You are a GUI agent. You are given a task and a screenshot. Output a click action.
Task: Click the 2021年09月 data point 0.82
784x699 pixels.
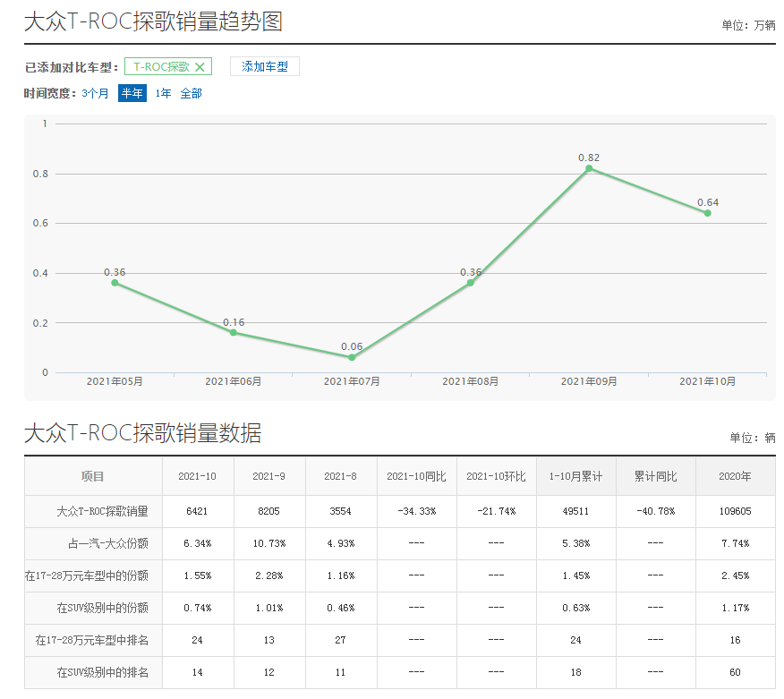[589, 168]
